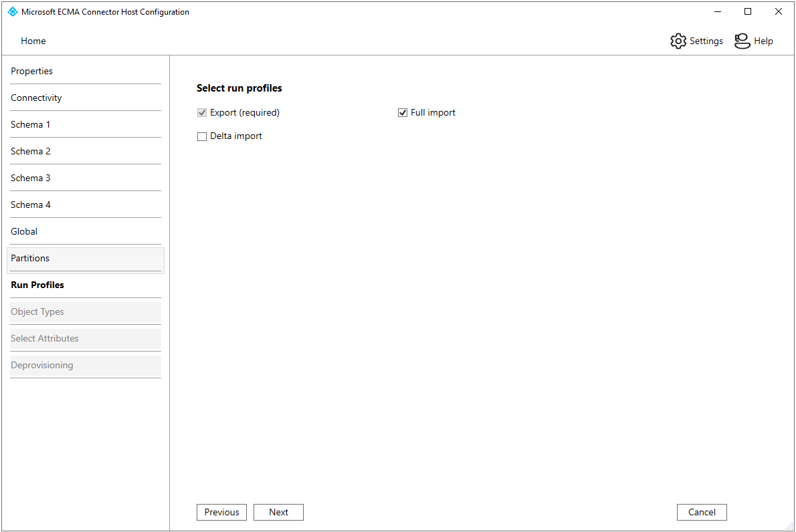The width and height of the screenshot is (796, 532).
Task: Open Schema 4 in sidebar
Action: 31,205
